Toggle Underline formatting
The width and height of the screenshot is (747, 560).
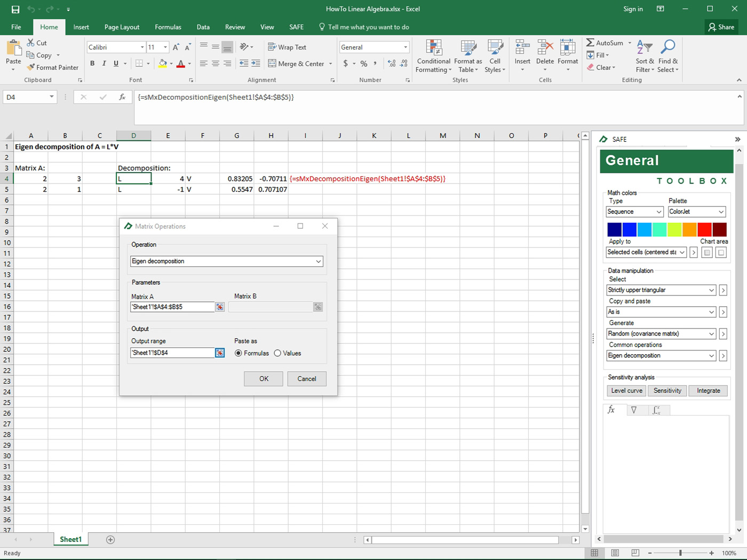[x=116, y=63]
